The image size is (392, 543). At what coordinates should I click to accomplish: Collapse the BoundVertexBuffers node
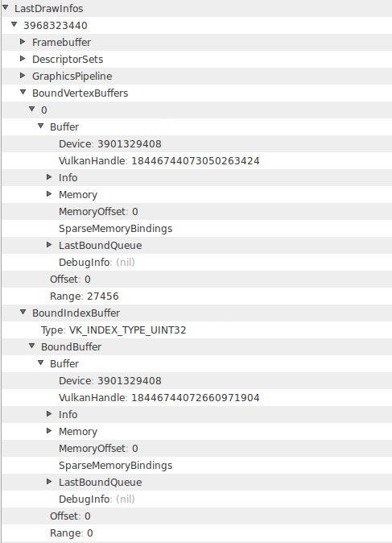23,92
